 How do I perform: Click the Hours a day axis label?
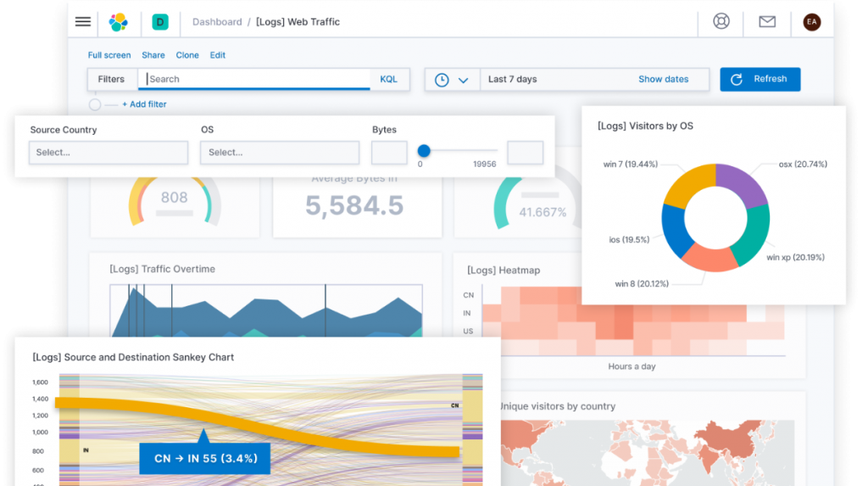[632, 366]
